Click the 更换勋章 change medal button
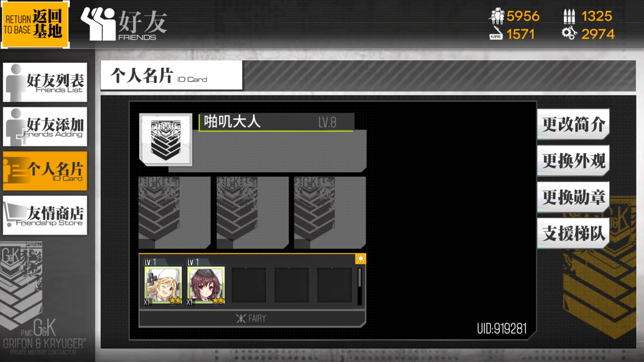This screenshot has height=362, width=644. (x=573, y=197)
